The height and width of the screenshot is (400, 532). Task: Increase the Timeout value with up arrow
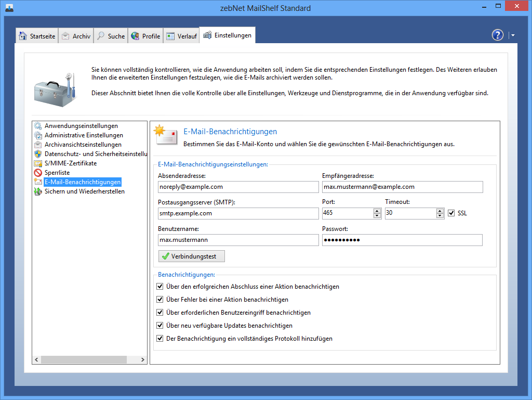point(440,211)
